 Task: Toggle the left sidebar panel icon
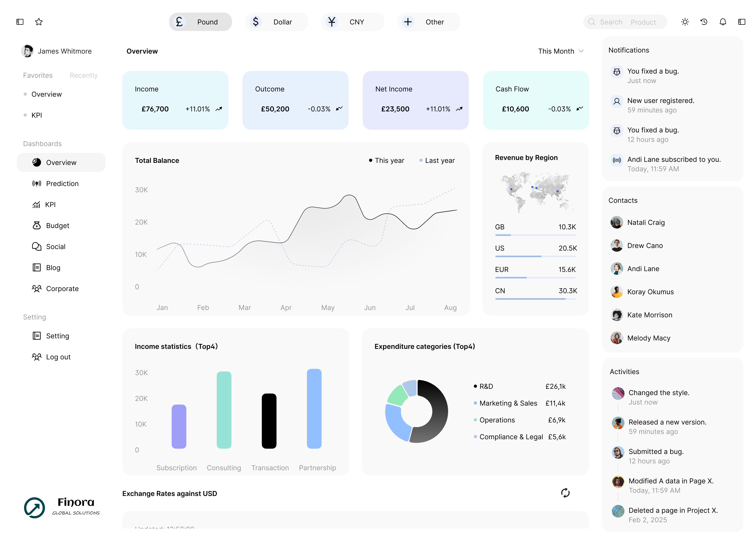(20, 22)
